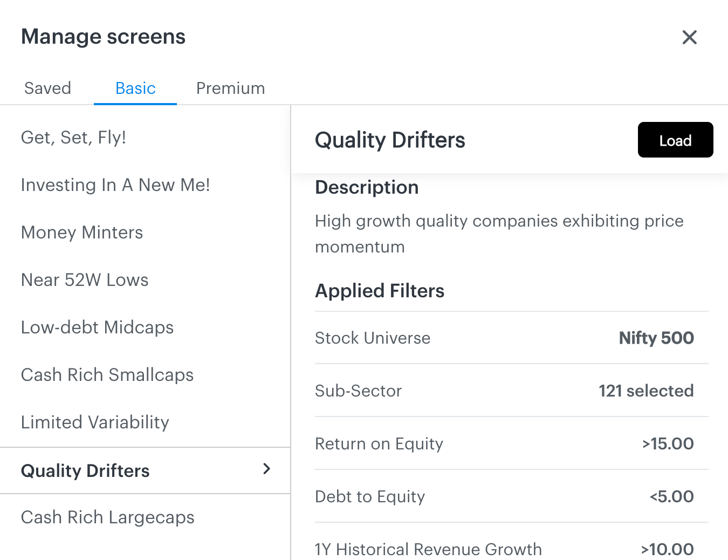Open the Cash Rich Largecaps screen
Image resolution: width=728 pixels, height=560 pixels.
[107, 517]
